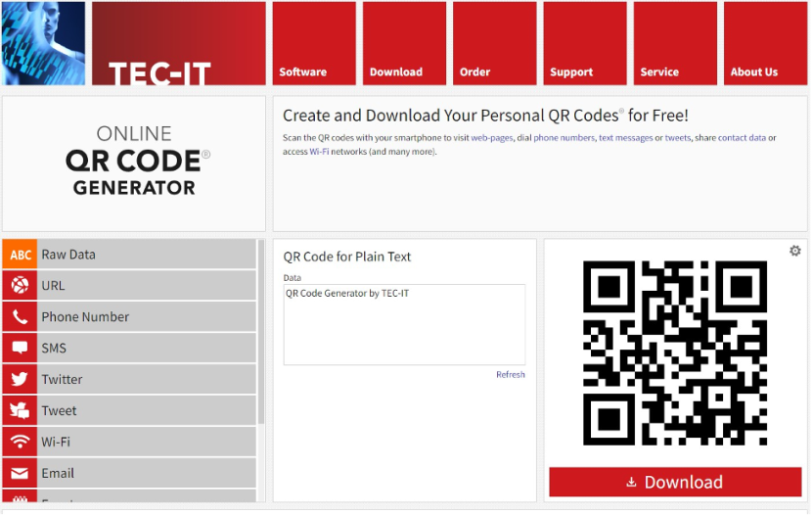
Task: Open QR code settings gear
Action: pos(795,252)
